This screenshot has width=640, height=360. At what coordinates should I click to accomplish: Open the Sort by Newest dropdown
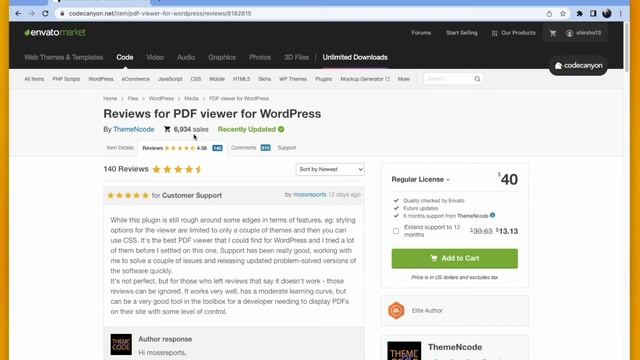click(x=330, y=169)
